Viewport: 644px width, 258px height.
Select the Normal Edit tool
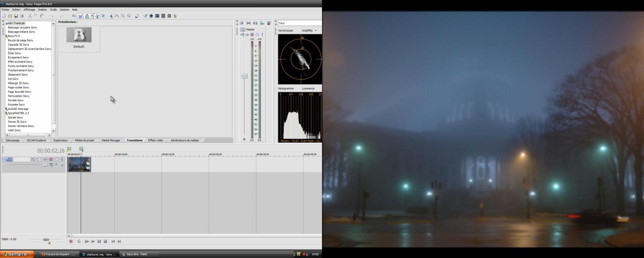(x=111, y=16)
